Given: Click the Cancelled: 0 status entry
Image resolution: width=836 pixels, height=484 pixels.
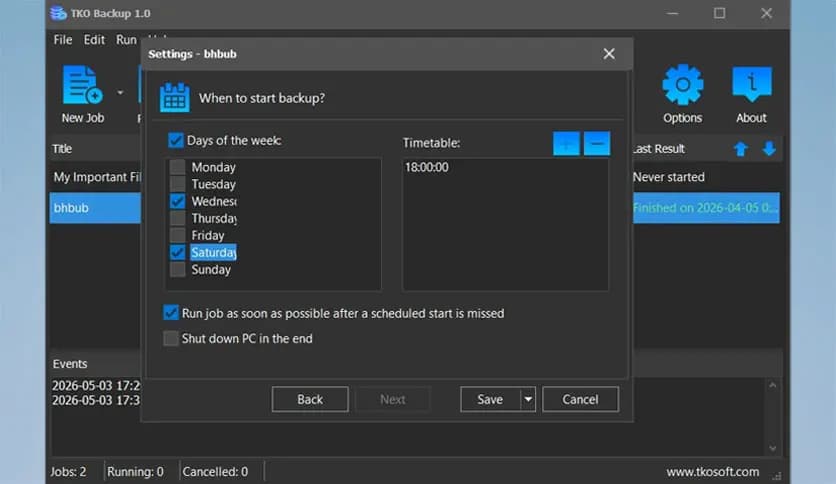Looking at the screenshot, I should click(215, 472).
